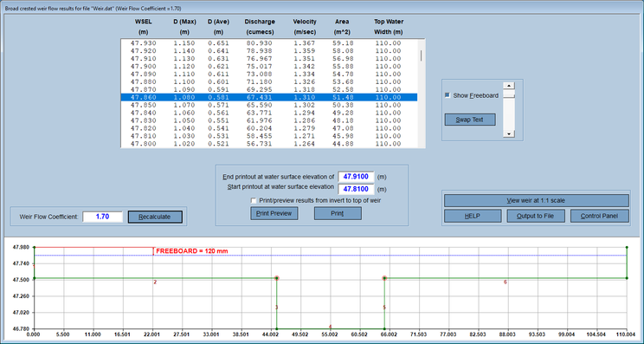644x344 pixels.
Task: Toggle the Show Freeboard checkbox
Action: tap(448, 95)
